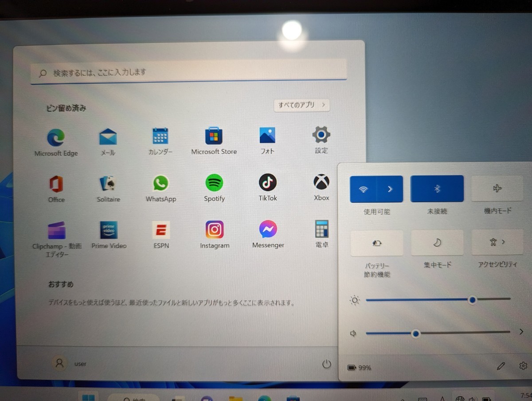Launch WhatsApp from Start menu

[161, 189]
